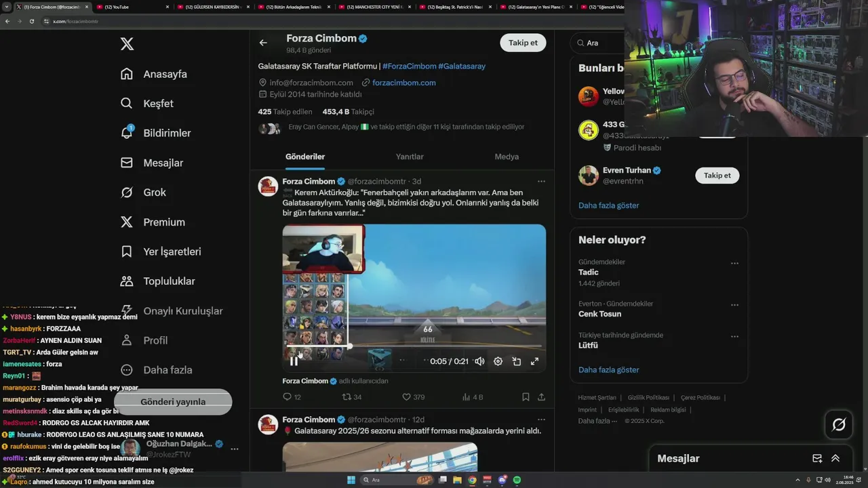This screenshot has height=488, width=868.
Task: Open Evren Turhan profile avatar
Action: [589, 176]
